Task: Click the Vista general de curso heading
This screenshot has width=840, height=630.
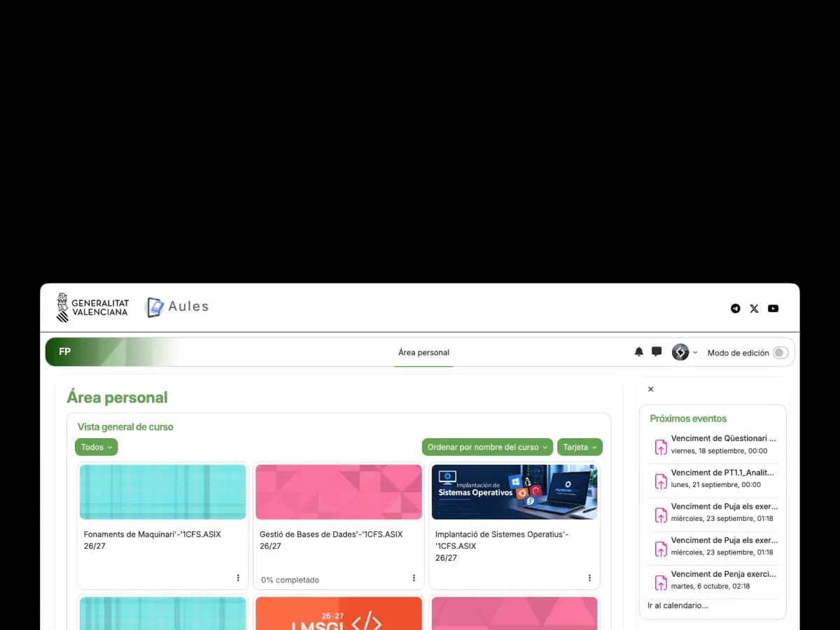Action: [125, 427]
